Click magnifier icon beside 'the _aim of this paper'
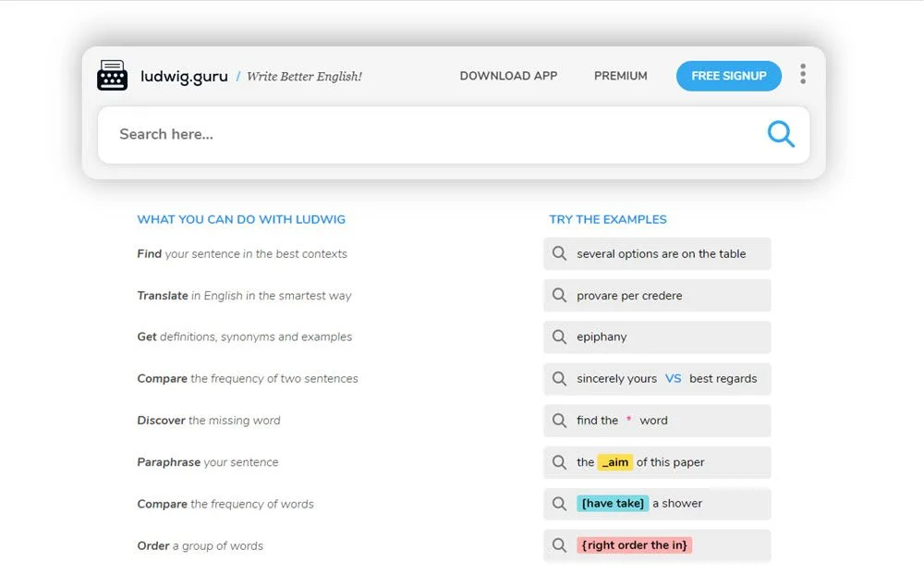 coord(559,462)
